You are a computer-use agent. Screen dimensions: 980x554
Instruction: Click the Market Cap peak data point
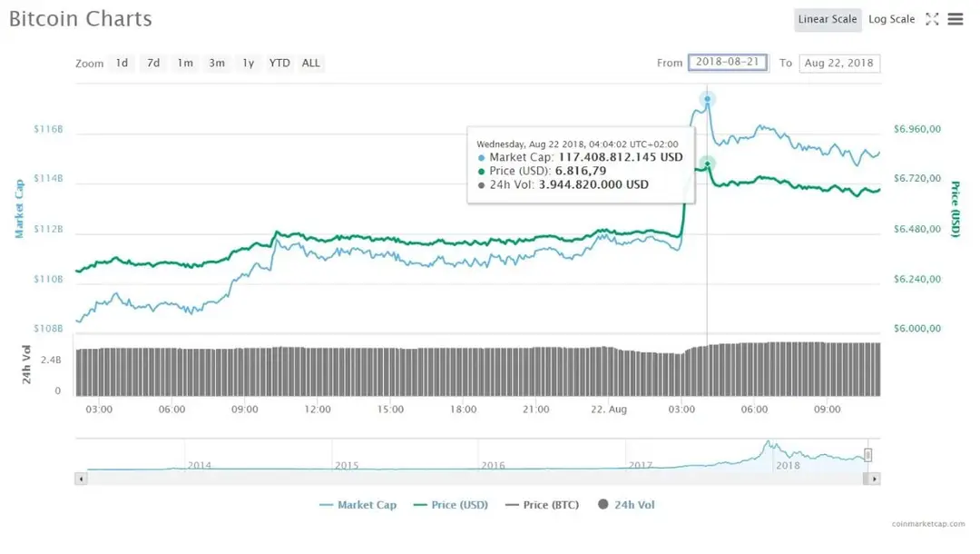tap(708, 99)
